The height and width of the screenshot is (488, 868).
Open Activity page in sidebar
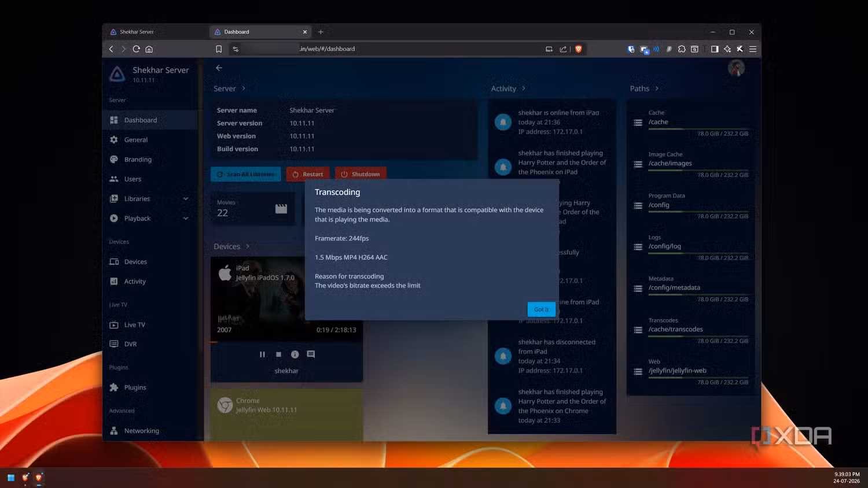coord(153,281)
